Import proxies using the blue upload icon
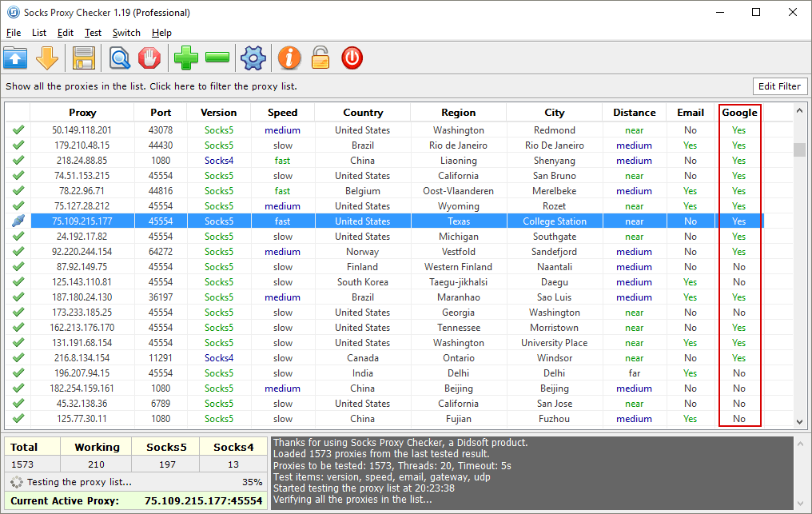Screen dimensions: 812x514 (15, 58)
